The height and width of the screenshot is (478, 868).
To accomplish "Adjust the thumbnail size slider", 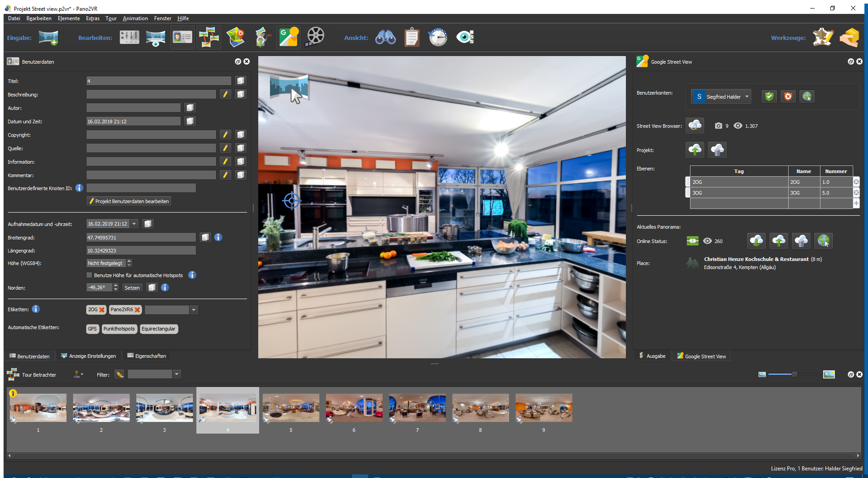I will coord(794,374).
